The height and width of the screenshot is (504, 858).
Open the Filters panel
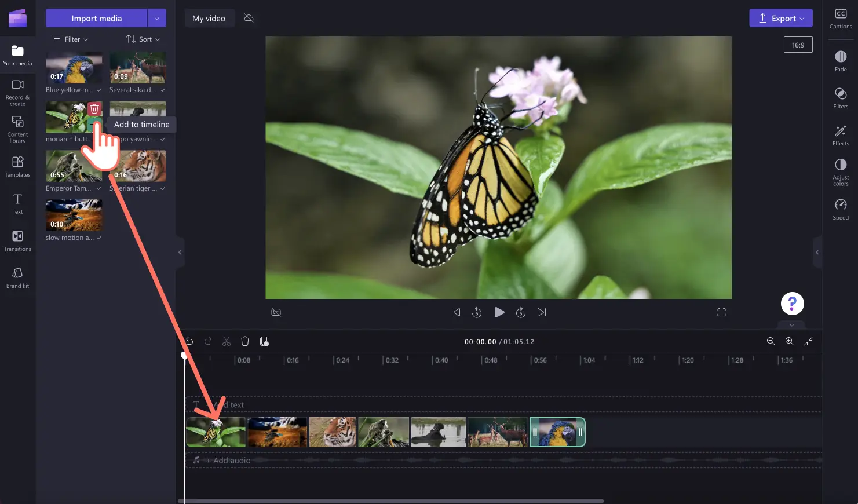(840, 98)
